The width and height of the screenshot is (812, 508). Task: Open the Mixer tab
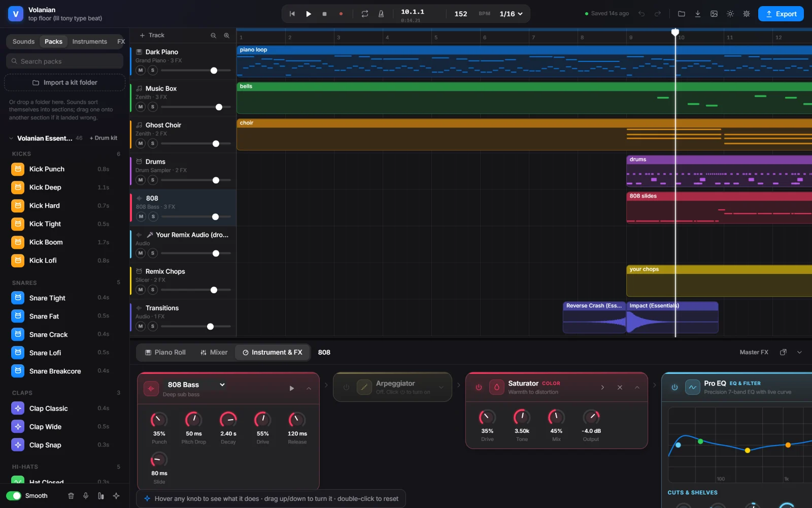(x=214, y=352)
